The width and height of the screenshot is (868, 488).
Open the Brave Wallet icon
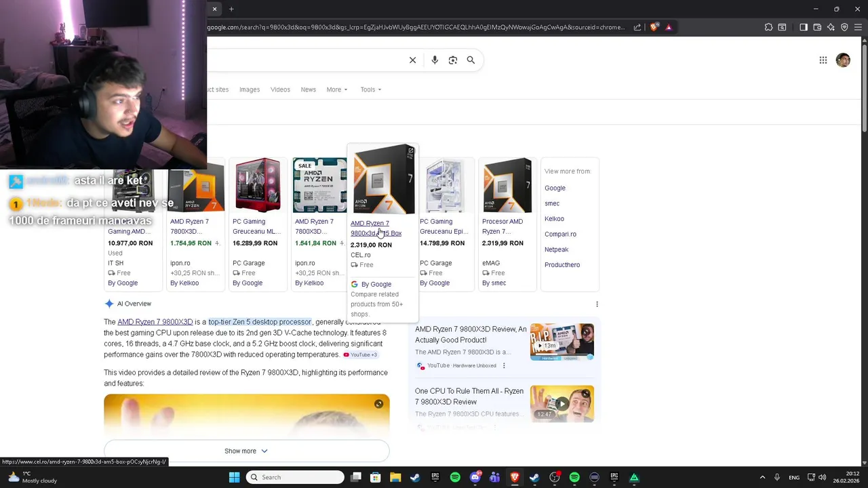tap(817, 27)
